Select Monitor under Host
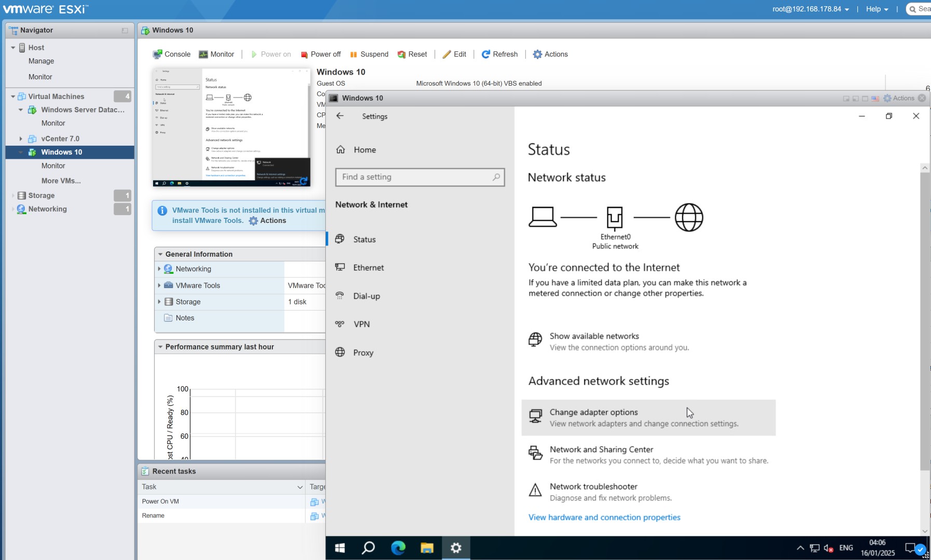The width and height of the screenshot is (931, 560). point(40,77)
